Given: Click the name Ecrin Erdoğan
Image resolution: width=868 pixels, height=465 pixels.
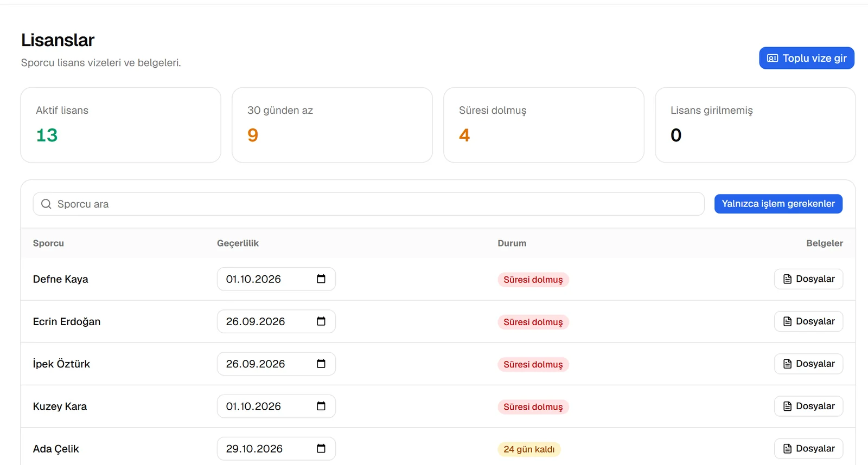Looking at the screenshot, I should click(67, 321).
